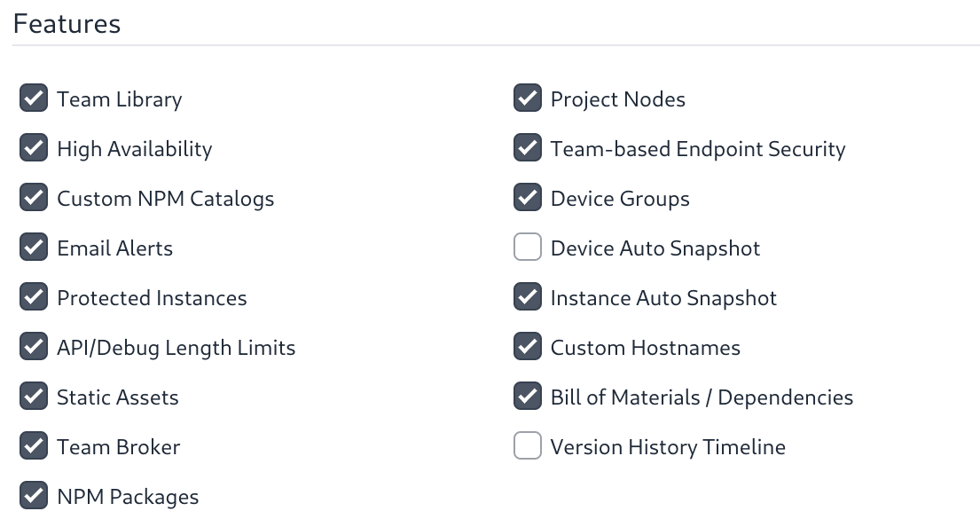Uncheck Team-based Endpoint Security
The image size is (980, 527).
pos(527,148)
